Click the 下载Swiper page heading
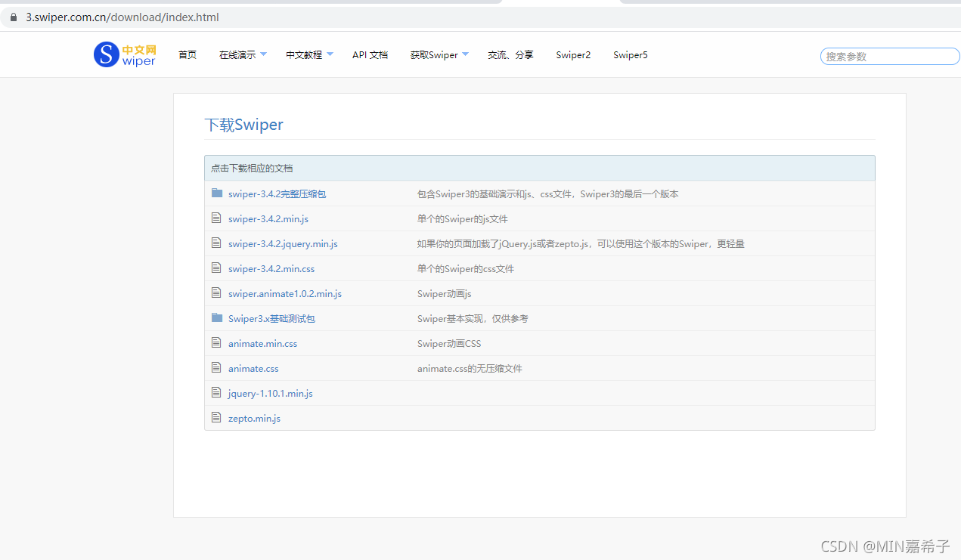 [x=243, y=125]
